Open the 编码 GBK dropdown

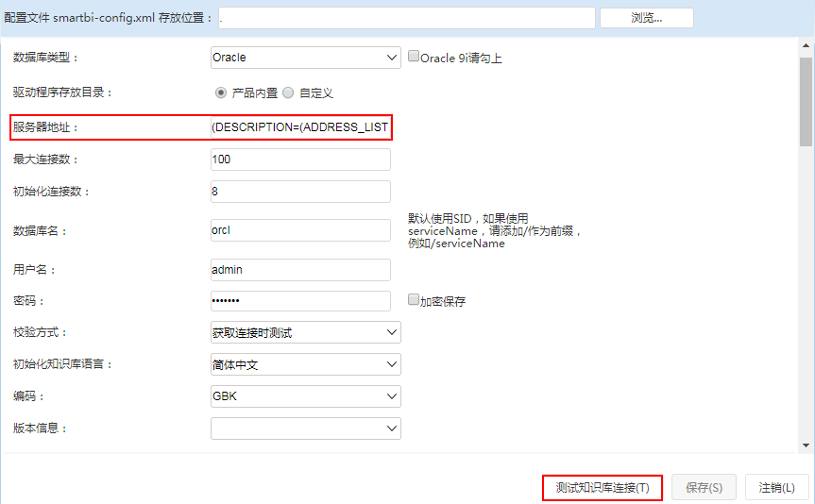click(306, 396)
